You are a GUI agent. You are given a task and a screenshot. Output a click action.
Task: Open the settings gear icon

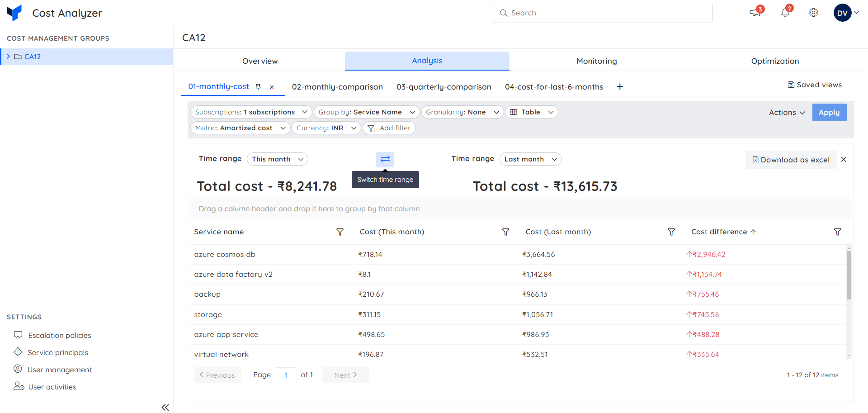(813, 13)
